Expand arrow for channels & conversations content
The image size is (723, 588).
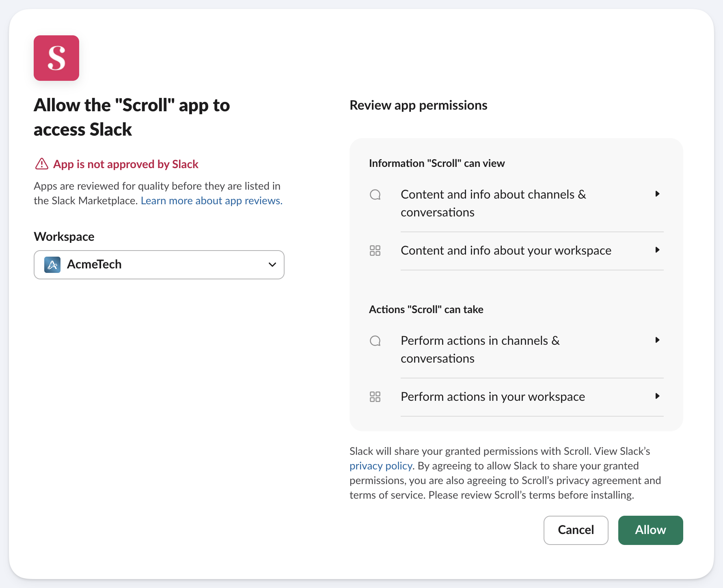pos(657,194)
